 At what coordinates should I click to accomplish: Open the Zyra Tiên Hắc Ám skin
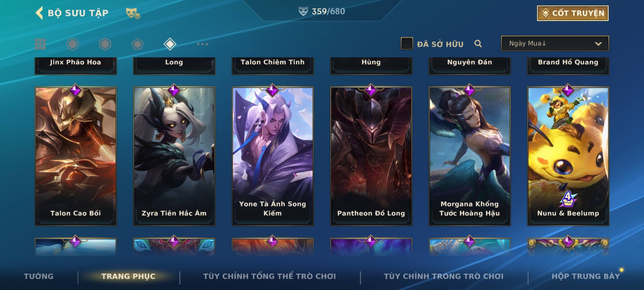(x=174, y=156)
